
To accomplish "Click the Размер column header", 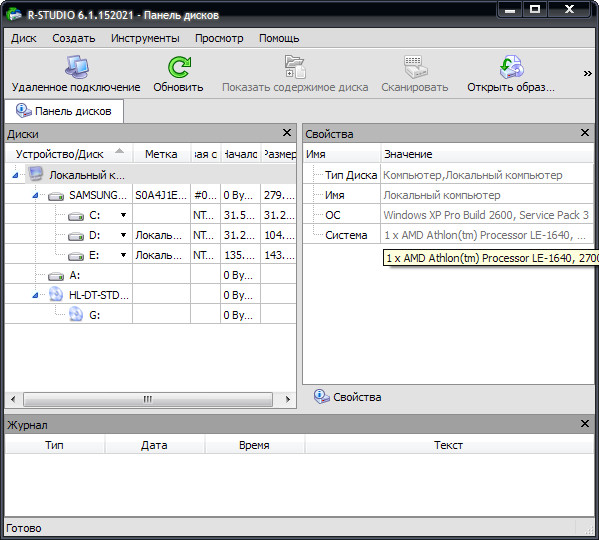I will tap(279, 154).
